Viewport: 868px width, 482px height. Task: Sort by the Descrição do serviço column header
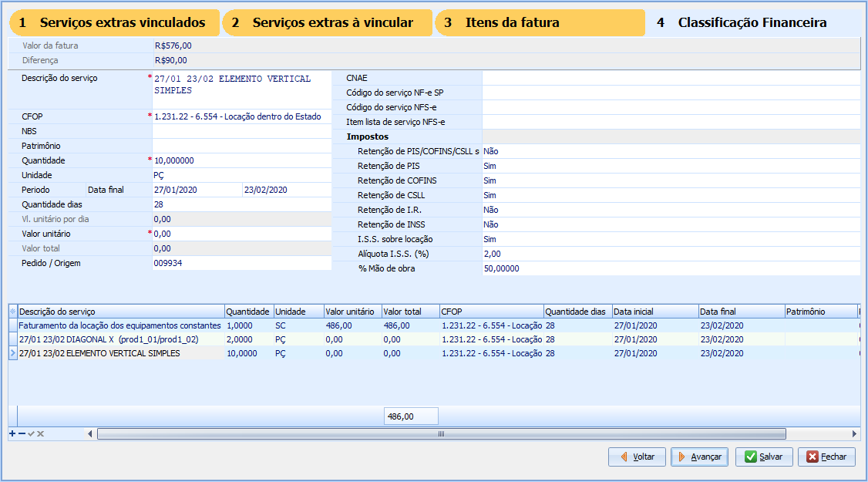(x=121, y=312)
